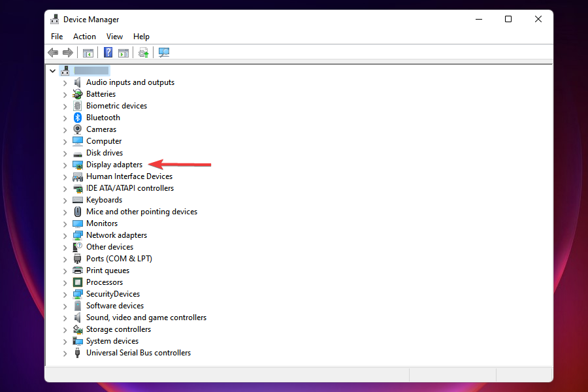Click the Device Manager title bar icon
Viewport: 588px width, 392px height.
pos(55,20)
